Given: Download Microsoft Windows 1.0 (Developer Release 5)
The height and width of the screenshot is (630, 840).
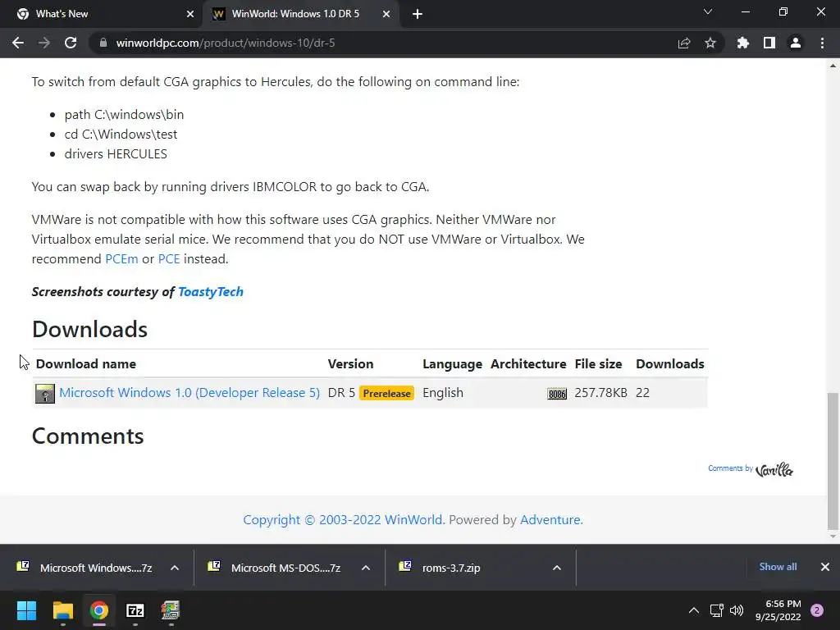Looking at the screenshot, I should pyautogui.click(x=189, y=393).
